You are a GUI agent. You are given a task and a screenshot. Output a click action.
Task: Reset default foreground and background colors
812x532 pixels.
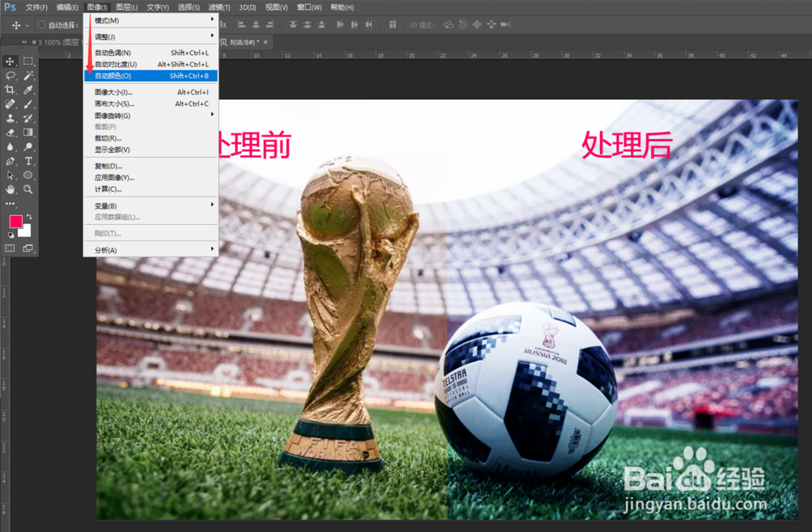[11, 236]
